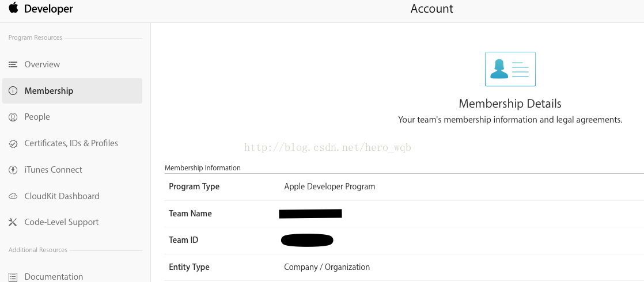This screenshot has width=644, height=282.
Task: Click the Membership Information section header
Action: [x=203, y=168]
